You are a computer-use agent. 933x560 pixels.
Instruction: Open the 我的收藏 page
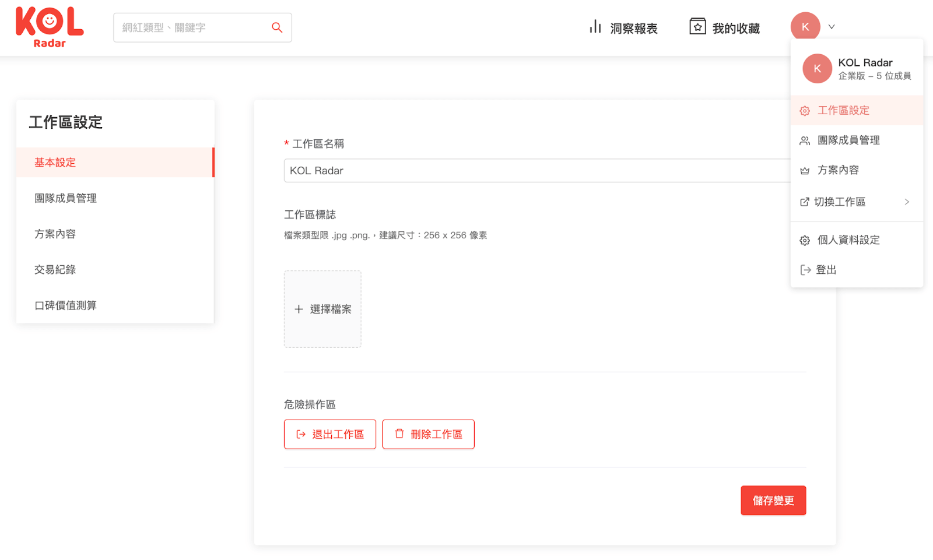[x=725, y=27]
